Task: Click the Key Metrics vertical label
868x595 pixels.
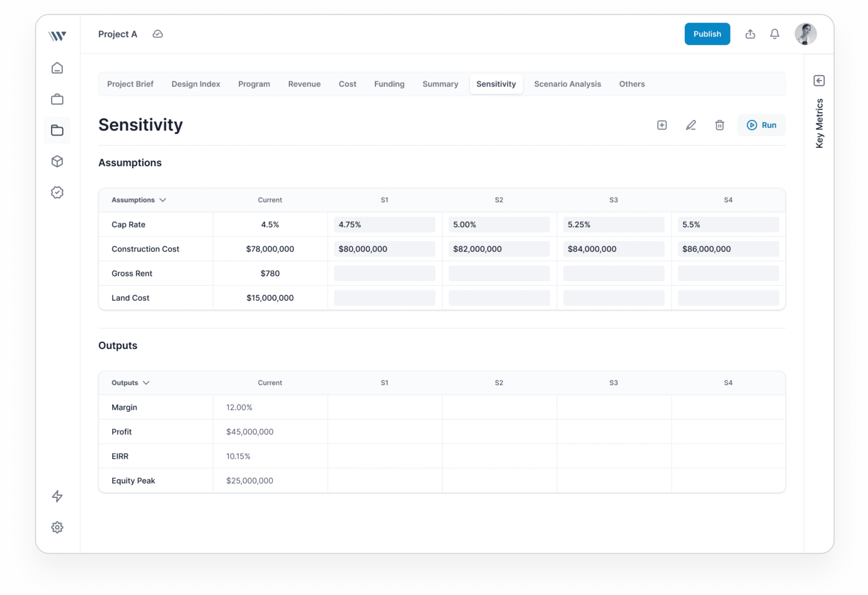Action: 819,123
